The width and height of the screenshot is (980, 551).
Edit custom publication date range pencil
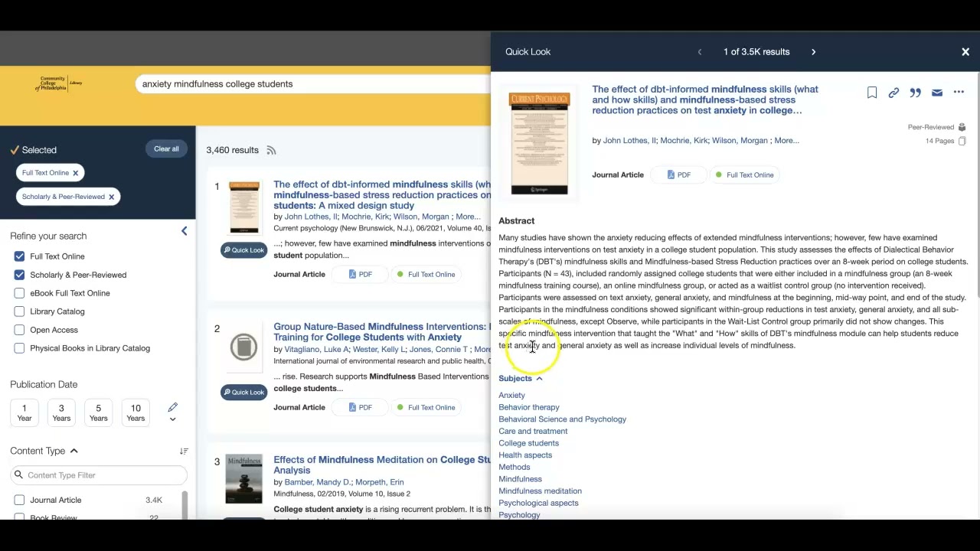coord(172,407)
